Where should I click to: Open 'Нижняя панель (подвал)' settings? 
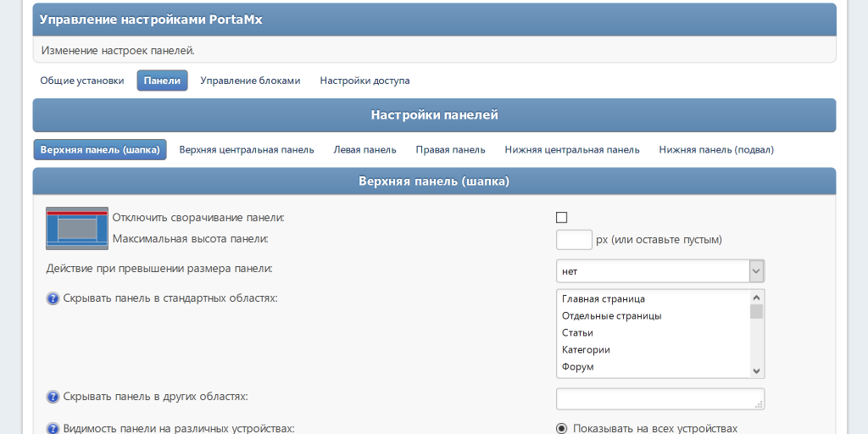[716, 150]
